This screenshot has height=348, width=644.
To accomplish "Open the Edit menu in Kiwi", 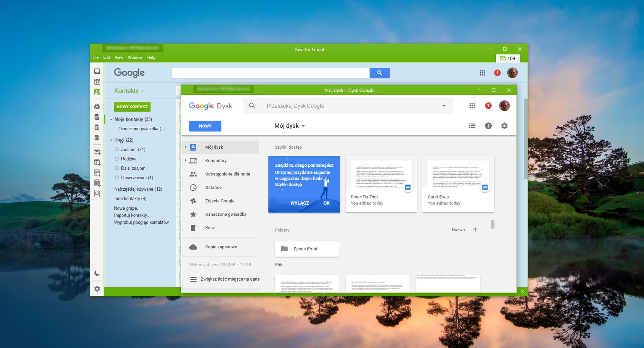I will (x=107, y=57).
